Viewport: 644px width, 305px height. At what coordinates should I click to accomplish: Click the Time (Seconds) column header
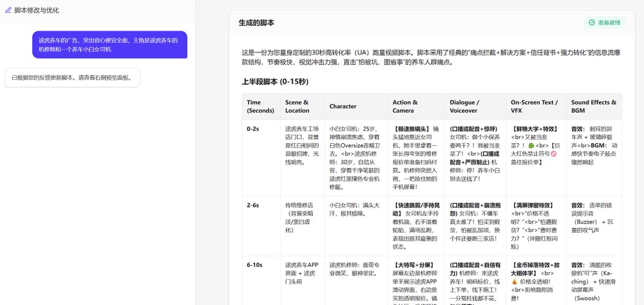click(x=261, y=106)
